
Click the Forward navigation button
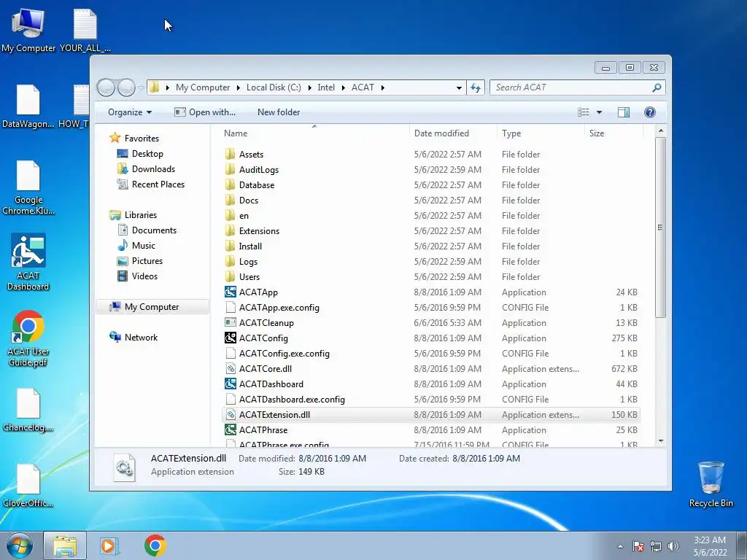[126, 87]
